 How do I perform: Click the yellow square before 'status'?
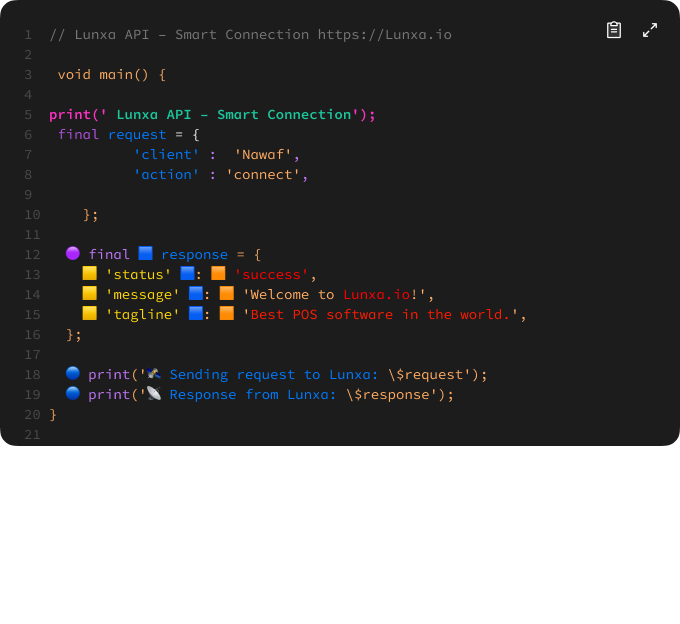89,274
